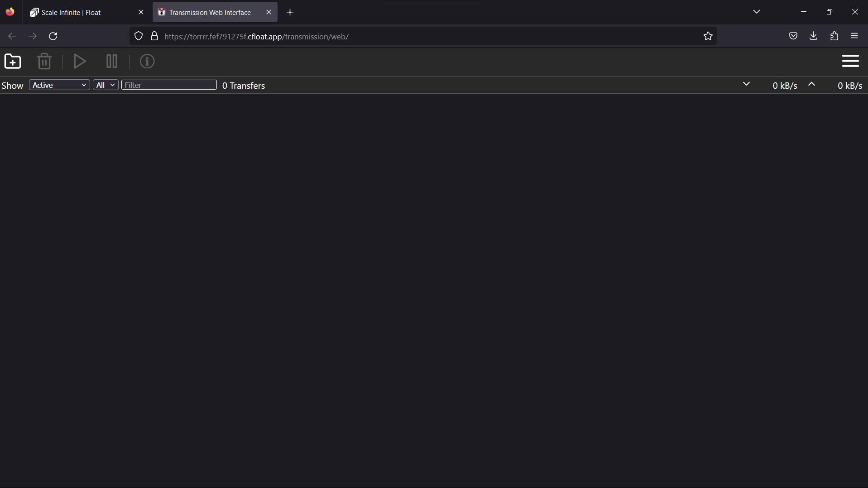This screenshot has width=868, height=488.
Task: View site security lock information
Action: (x=154, y=36)
